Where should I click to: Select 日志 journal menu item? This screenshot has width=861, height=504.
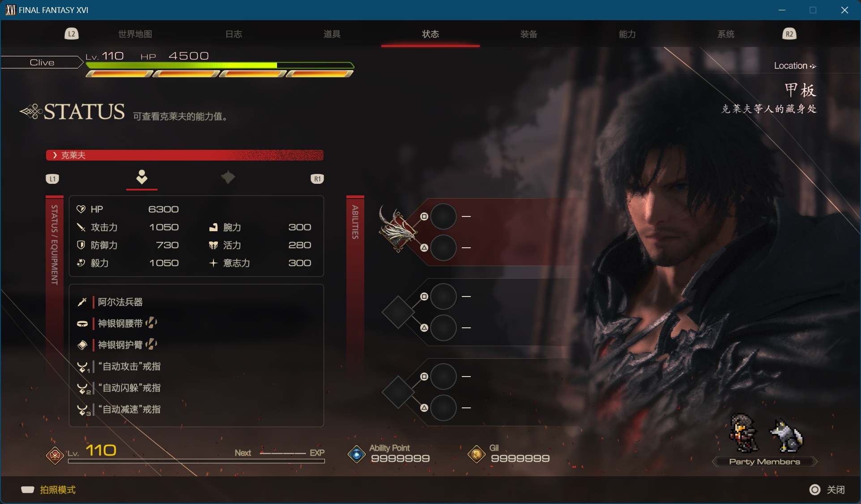(234, 34)
